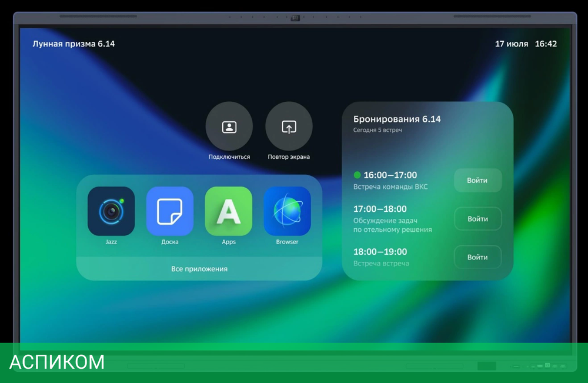Click the green active meeting indicator dot

click(x=357, y=175)
